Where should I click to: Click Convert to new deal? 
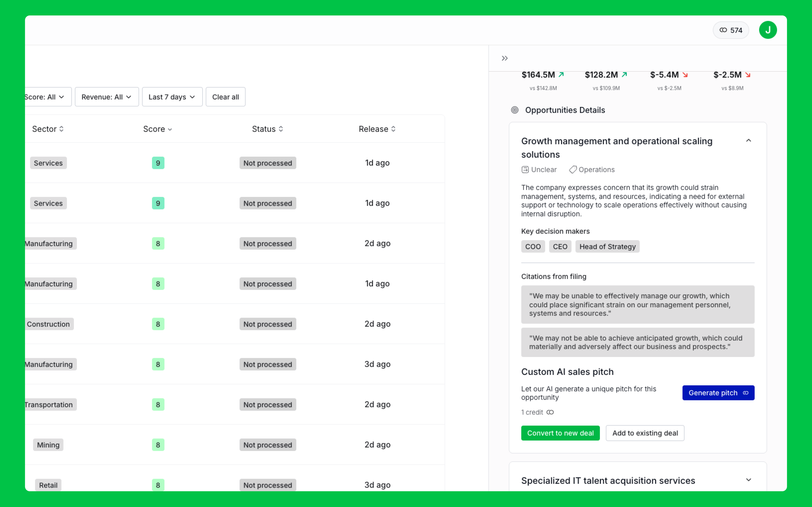pyautogui.click(x=560, y=433)
